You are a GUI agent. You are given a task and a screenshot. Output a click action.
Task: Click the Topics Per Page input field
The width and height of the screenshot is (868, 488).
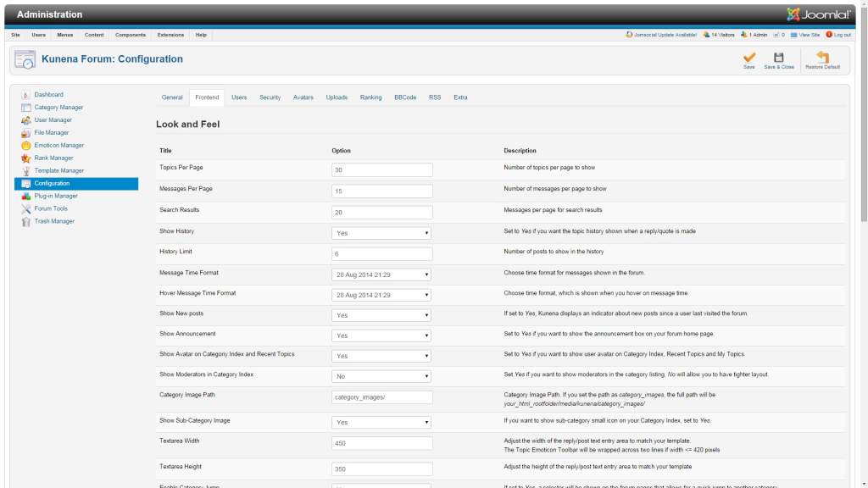point(382,169)
